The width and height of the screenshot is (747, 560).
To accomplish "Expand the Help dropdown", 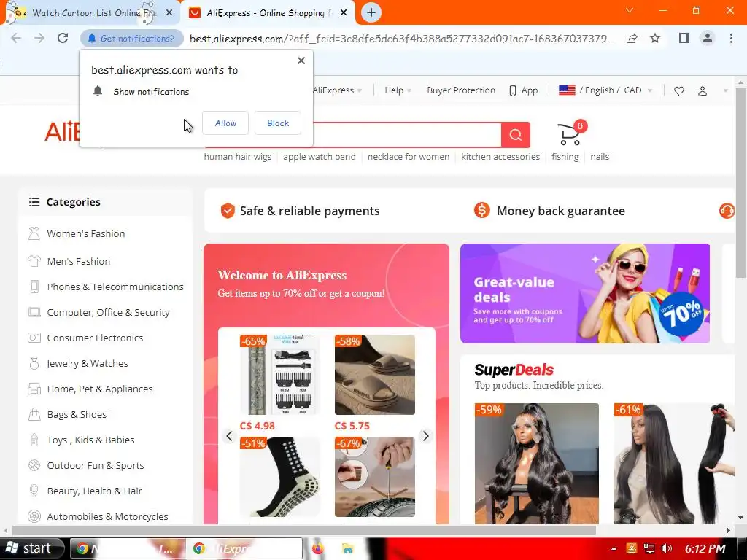I will (x=398, y=90).
